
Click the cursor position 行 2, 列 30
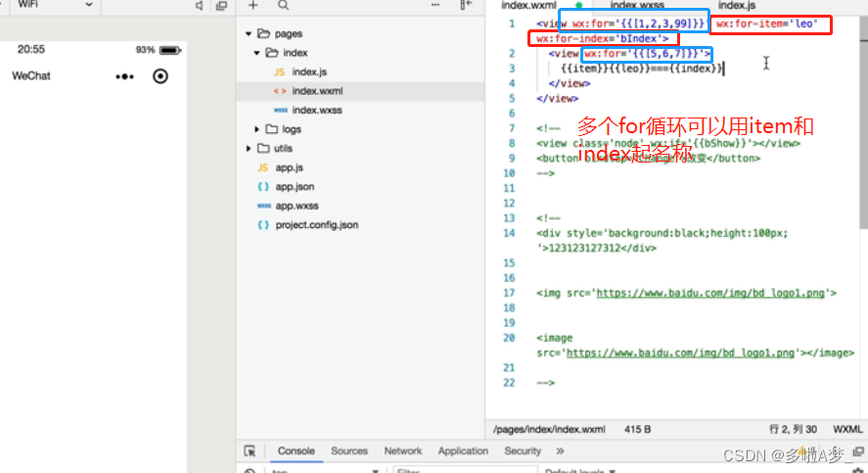point(793,429)
